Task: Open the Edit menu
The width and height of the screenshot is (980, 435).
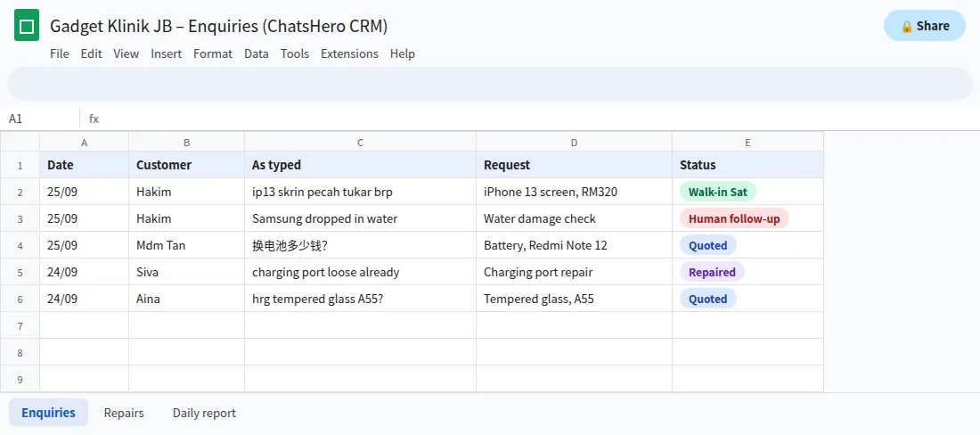Action: (x=91, y=53)
